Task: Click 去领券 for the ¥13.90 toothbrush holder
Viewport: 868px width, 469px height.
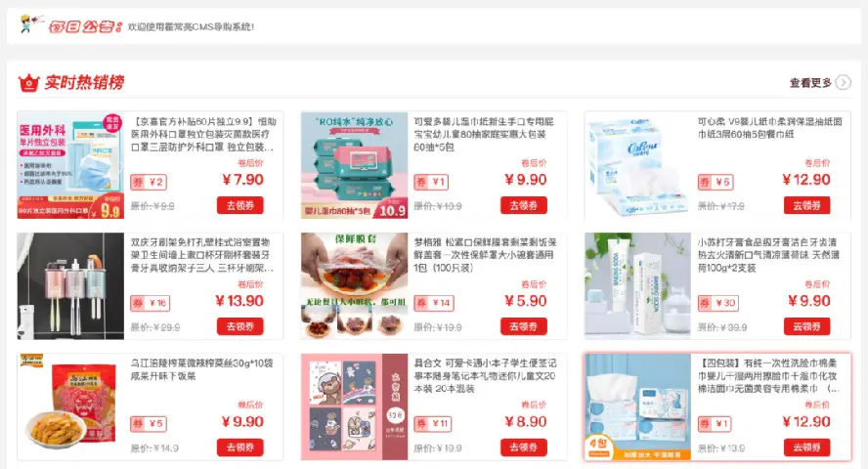Action: [240, 326]
